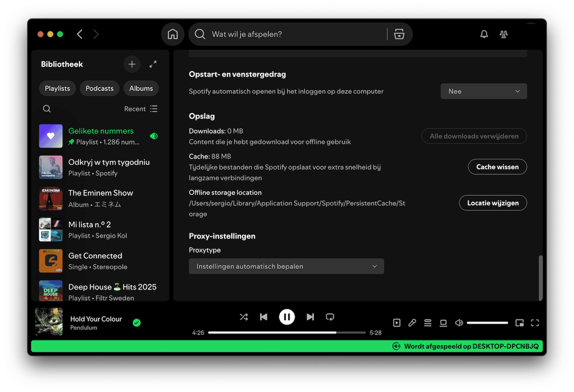Screen dimensions: 574x392
Task: Show friend activity icon
Action: click(x=504, y=34)
